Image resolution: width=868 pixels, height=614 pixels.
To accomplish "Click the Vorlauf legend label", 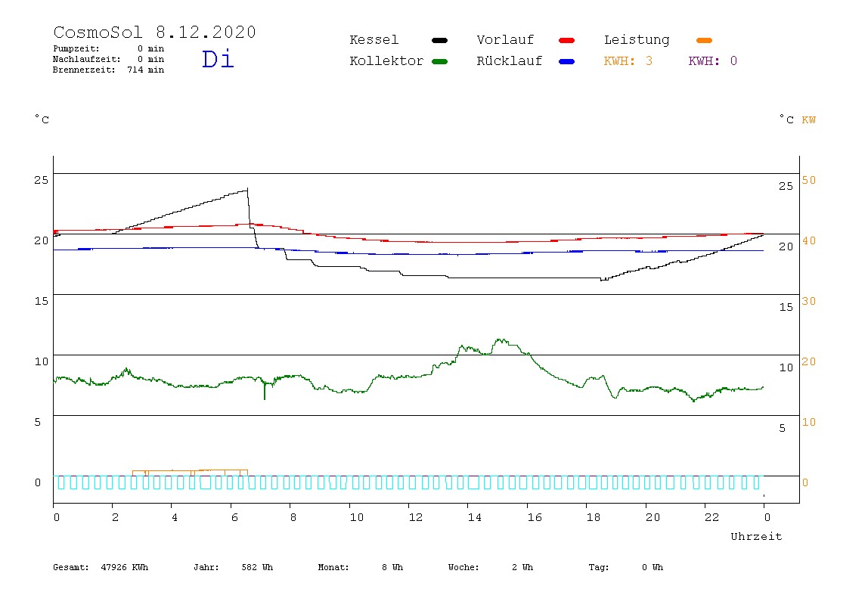I will [505, 40].
